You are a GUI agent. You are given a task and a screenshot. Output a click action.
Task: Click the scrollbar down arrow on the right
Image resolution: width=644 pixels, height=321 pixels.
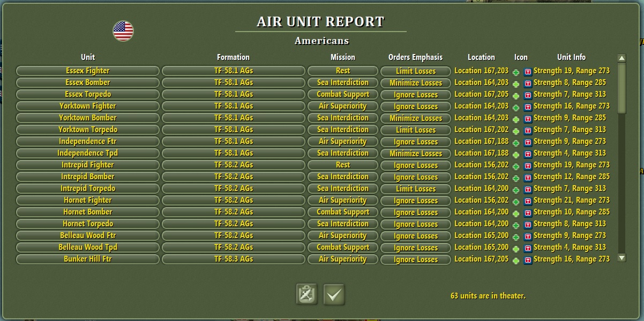pos(621,258)
